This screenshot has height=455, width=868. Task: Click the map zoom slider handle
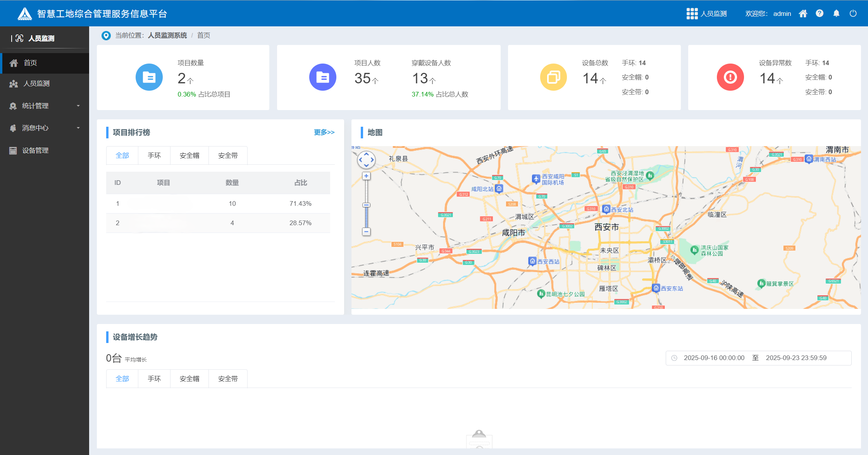[x=366, y=205]
